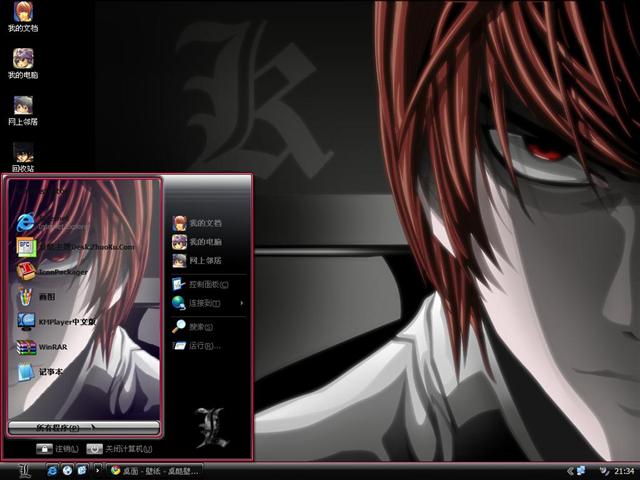Open the 我的文档 desktop icon

coord(23,17)
